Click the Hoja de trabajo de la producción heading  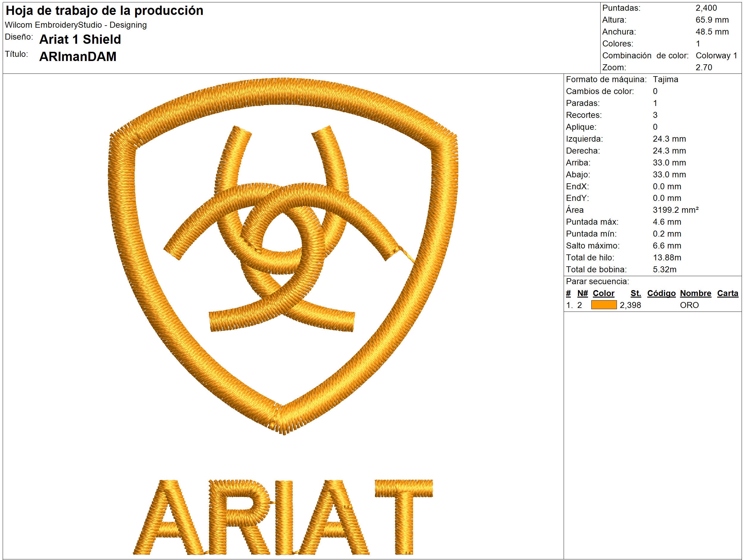tap(104, 11)
